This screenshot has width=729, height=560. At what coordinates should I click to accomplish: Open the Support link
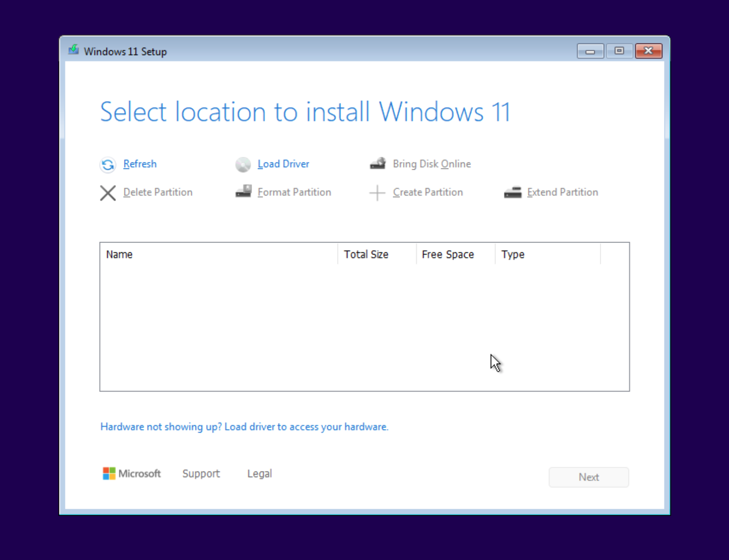tap(201, 473)
